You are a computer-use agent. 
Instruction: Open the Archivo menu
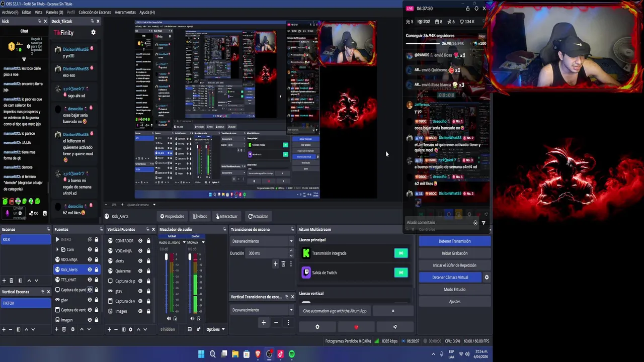pos(10,12)
